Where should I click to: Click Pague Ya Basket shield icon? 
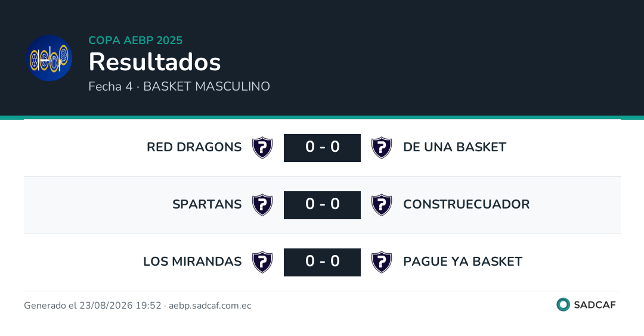point(382,262)
